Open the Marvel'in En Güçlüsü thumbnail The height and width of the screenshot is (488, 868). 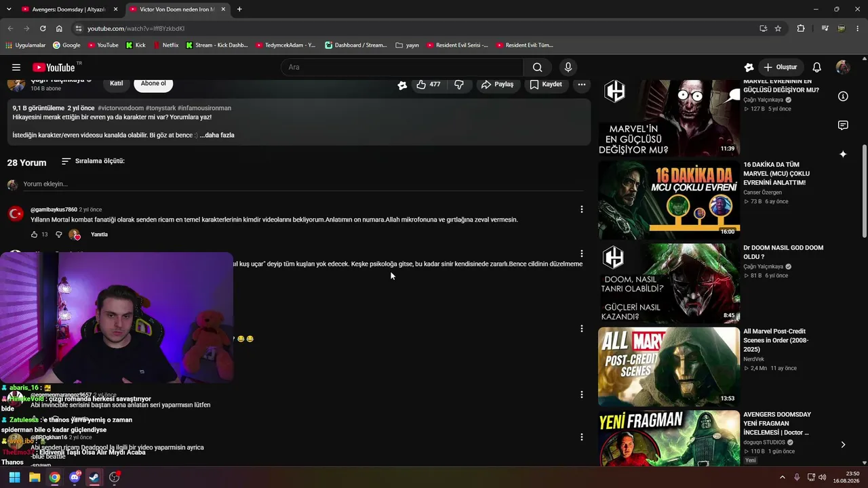[x=669, y=119]
